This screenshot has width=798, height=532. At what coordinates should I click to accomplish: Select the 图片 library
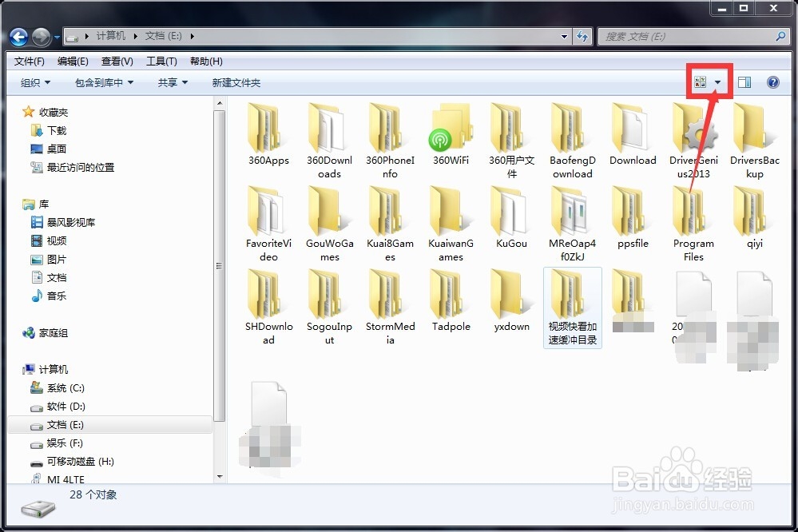click(x=49, y=259)
